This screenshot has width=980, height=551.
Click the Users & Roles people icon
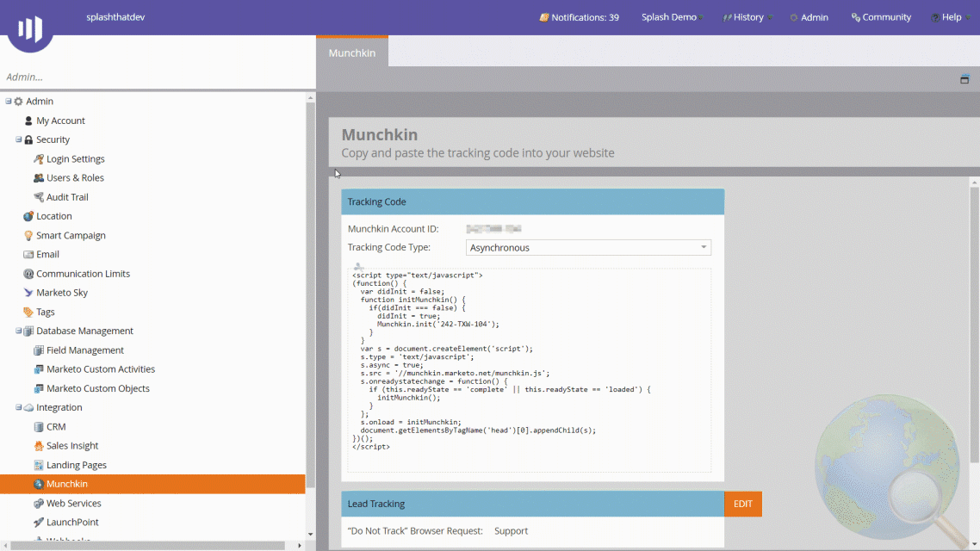(x=38, y=178)
